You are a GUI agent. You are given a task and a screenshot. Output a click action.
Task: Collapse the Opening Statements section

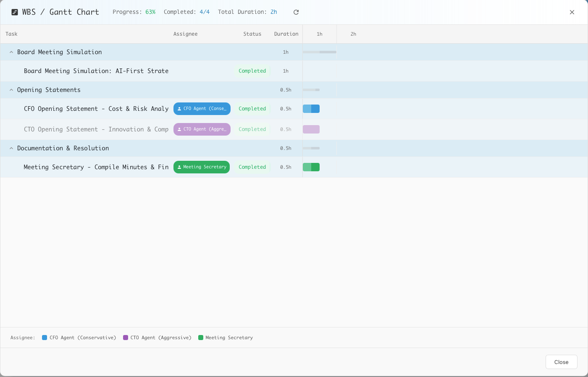pyautogui.click(x=11, y=89)
